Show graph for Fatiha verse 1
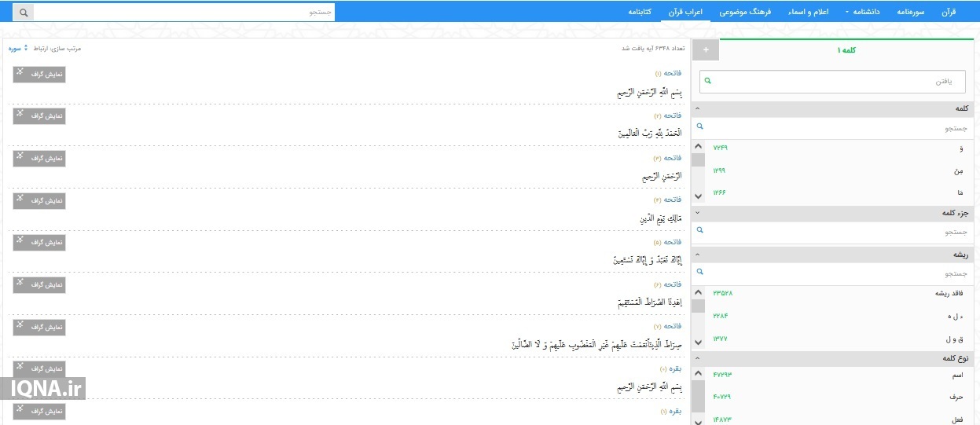Viewport: 980px width, 425px height. pyautogui.click(x=39, y=75)
